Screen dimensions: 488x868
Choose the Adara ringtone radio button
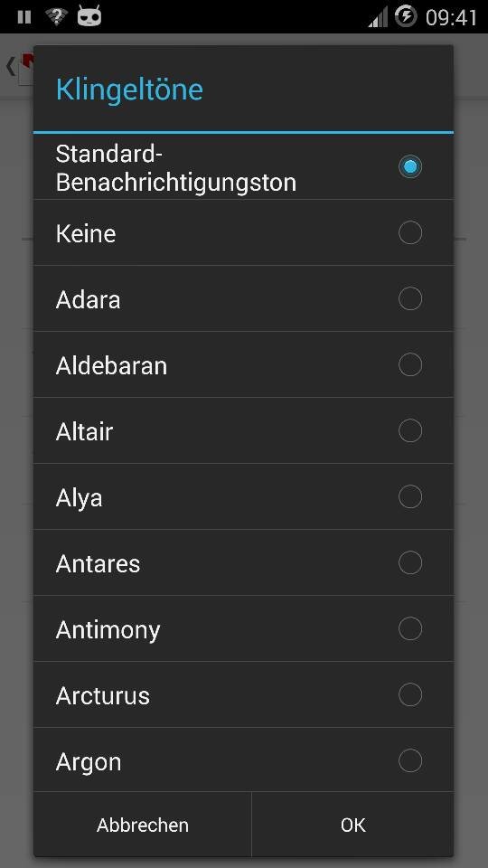[410, 298]
